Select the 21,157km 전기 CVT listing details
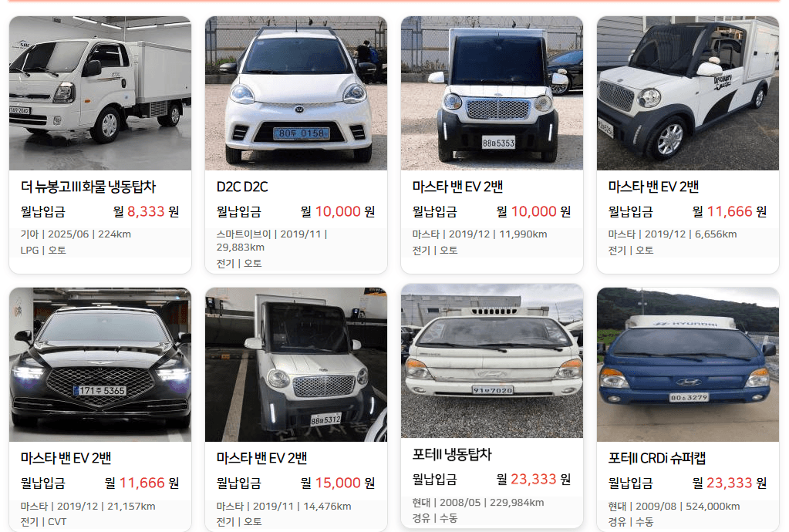 point(88,513)
